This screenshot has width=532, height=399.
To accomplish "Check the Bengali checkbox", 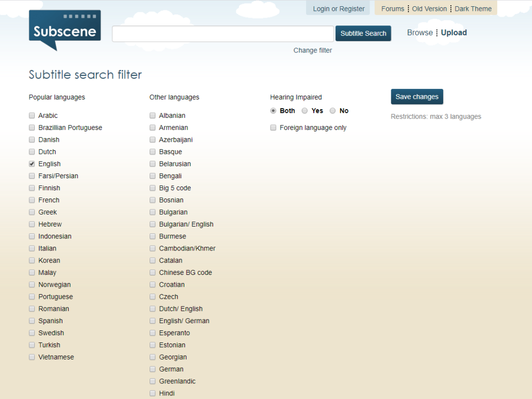I will click(153, 176).
